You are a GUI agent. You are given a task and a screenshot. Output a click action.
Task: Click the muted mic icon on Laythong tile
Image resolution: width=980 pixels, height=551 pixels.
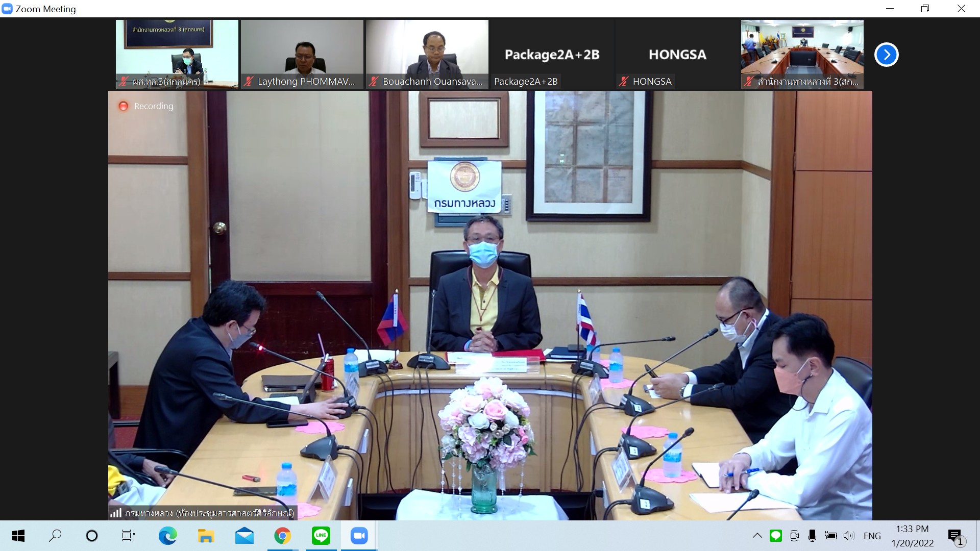point(249,81)
